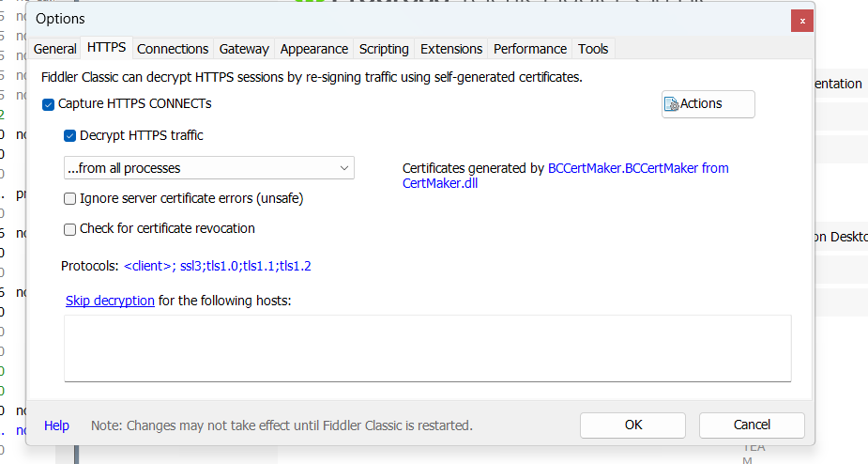
Task: Open the '...from all processes' dropdown
Action: (x=208, y=168)
